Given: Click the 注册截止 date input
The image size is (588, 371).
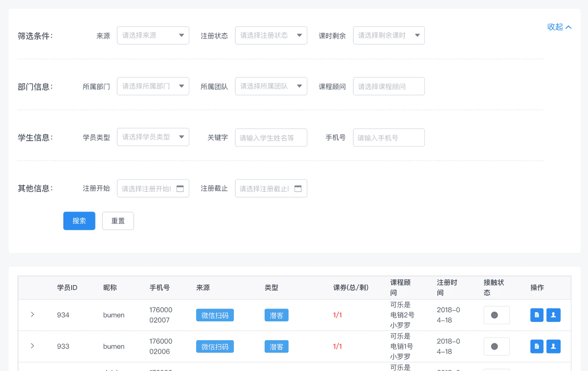Looking at the screenshot, I should tap(271, 188).
